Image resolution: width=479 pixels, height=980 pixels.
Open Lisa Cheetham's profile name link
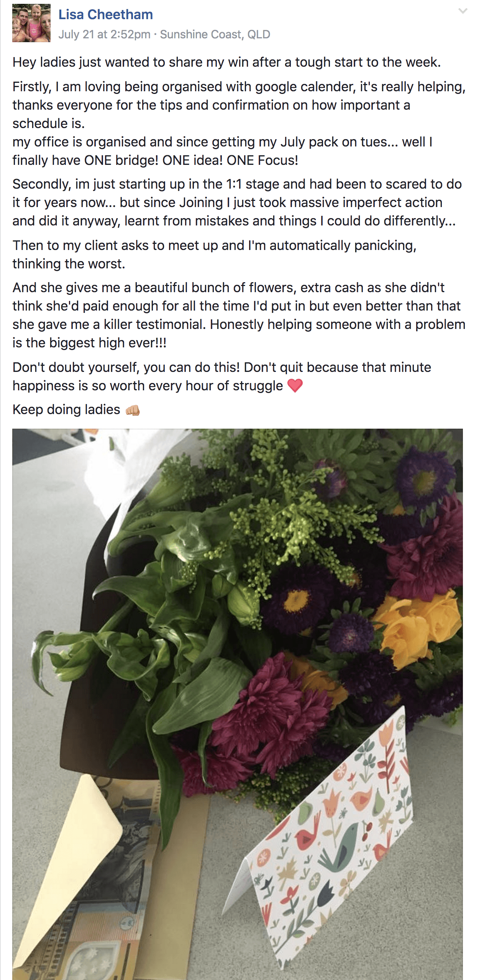click(x=105, y=15)
